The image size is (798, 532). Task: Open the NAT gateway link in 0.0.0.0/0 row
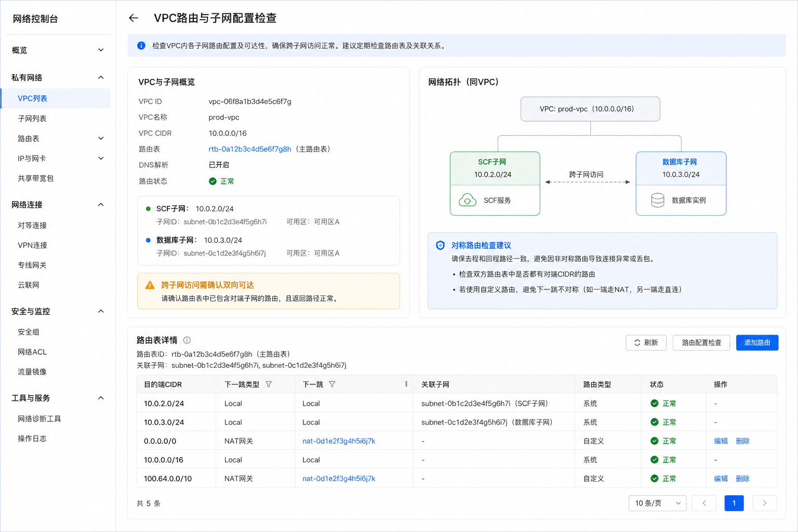point(339,441)
